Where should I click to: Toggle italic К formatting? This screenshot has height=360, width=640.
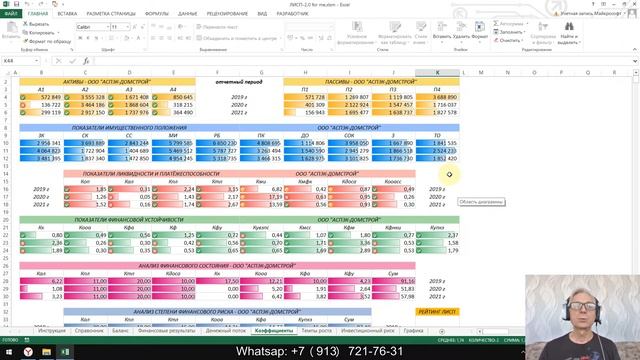coord(88,38)
